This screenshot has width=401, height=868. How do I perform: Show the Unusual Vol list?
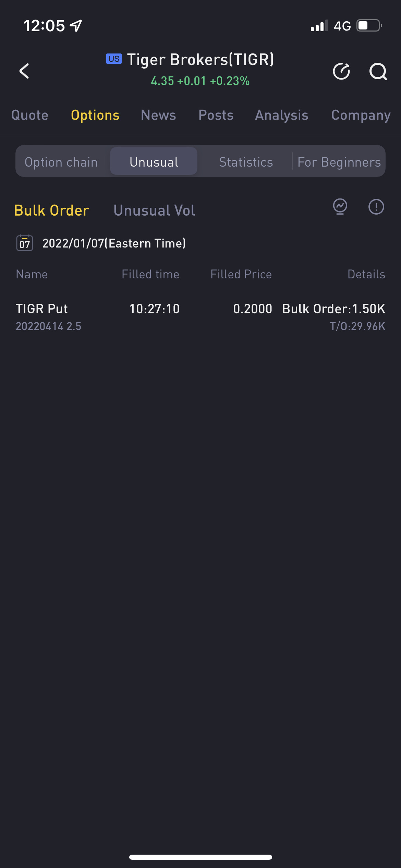[x=154, y=210]
